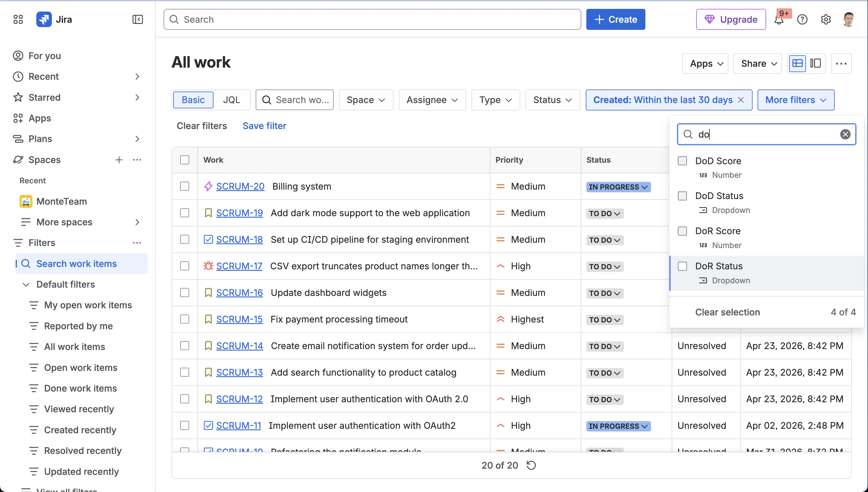Viewport: 868px width, 492px height.
Task: Open the Assignee filter dropdown
Action: [432, 100]
